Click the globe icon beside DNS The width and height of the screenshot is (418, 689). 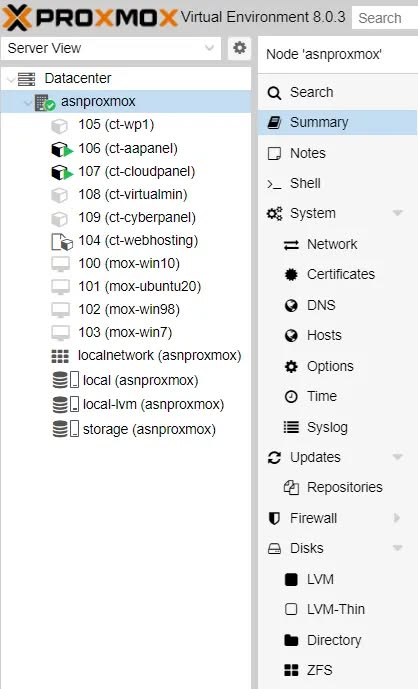[x=291, y=305]
